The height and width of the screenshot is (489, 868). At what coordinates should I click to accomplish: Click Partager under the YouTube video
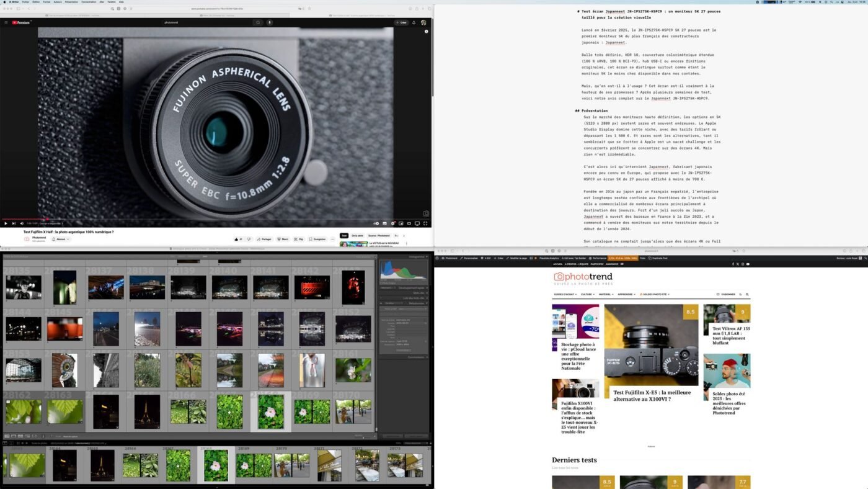pyautogui.click(x=264, y=239)
